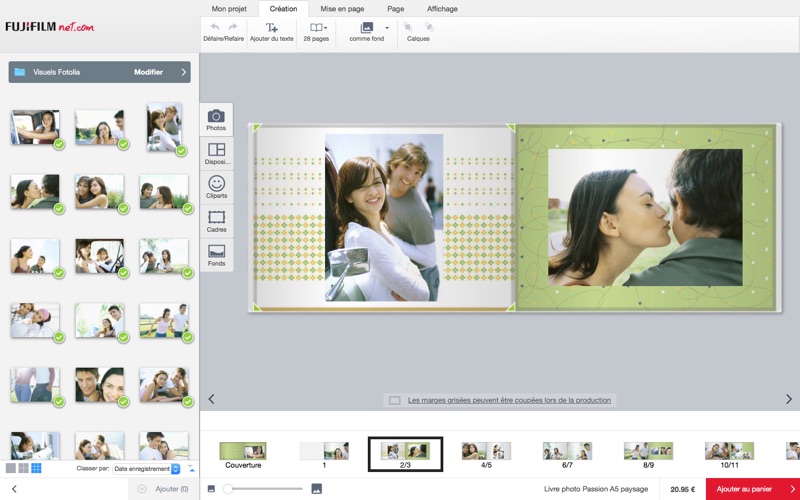
Task: Go to next spread with right arrow
Action: [788, 399]
